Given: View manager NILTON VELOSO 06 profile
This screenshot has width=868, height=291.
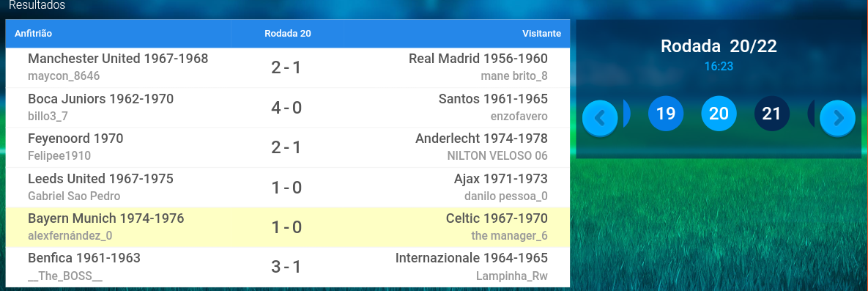Looking at the screenshot, I should pyautogui.click(x=497, y=155).
